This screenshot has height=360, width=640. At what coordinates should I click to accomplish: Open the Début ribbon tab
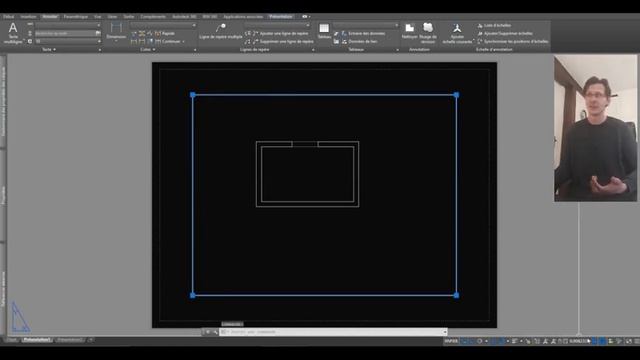click(9, 17)
